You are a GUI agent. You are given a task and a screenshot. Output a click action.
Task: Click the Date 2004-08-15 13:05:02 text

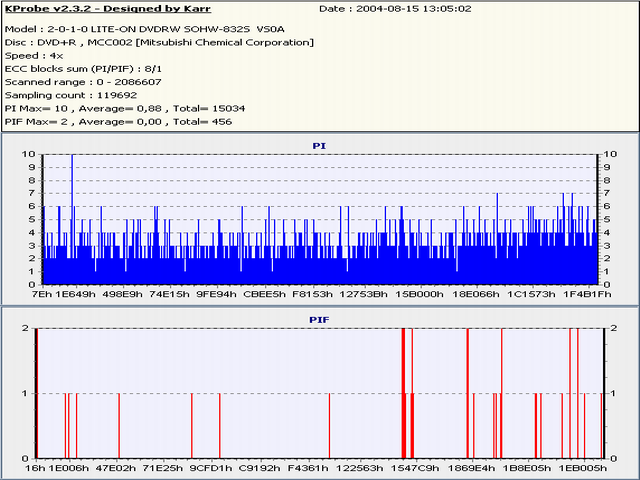(x=395, y=9)
